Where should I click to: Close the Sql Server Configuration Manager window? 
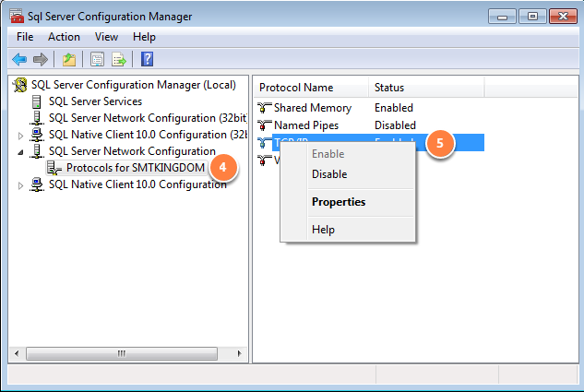[563, 17]
